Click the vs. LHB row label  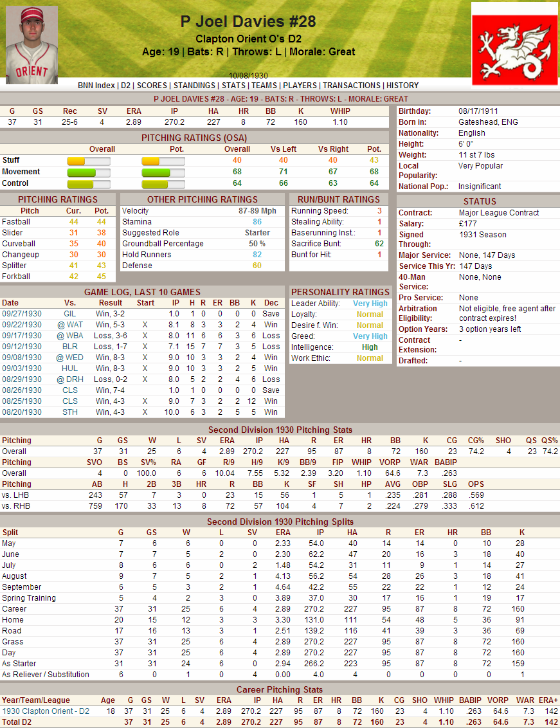[15, 495]
